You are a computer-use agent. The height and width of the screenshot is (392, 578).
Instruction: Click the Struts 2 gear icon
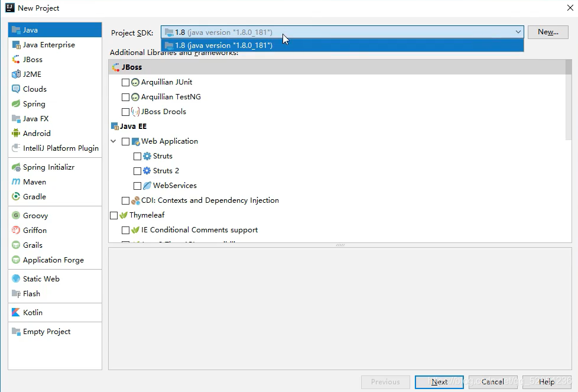point(147,171)
